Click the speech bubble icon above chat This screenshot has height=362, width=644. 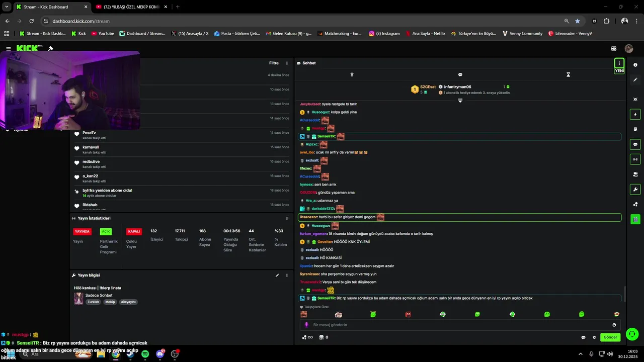point(460,74)
